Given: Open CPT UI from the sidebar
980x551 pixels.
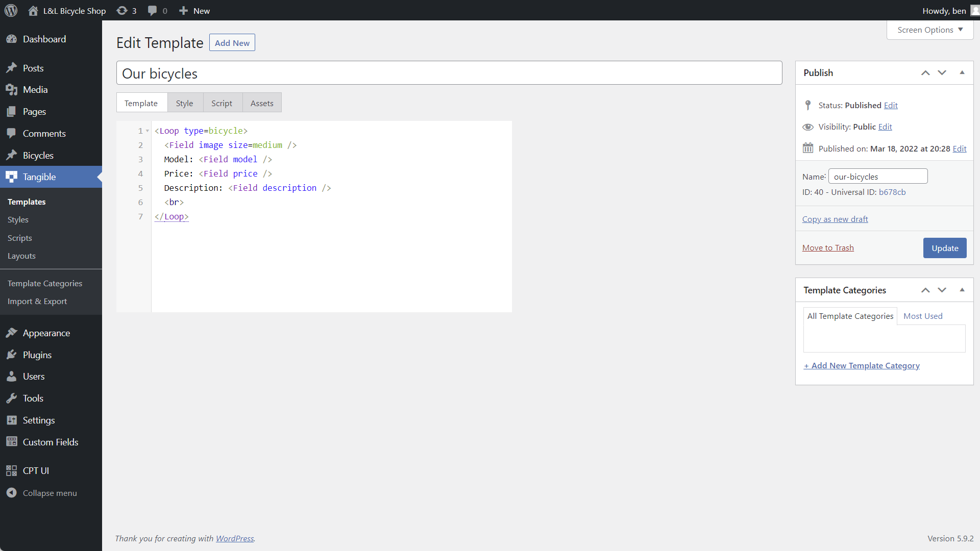Looking at the screenshot, I should point(36,470).
